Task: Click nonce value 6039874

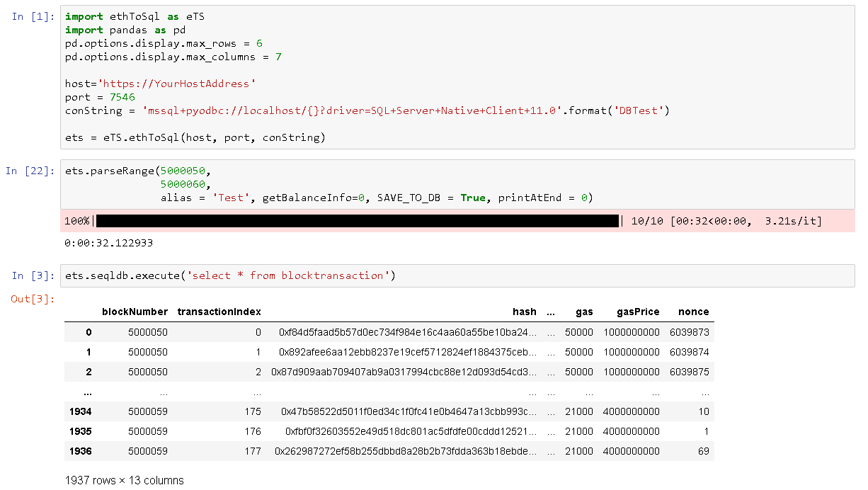Action: pyautogui.click(x=690, y=352)
